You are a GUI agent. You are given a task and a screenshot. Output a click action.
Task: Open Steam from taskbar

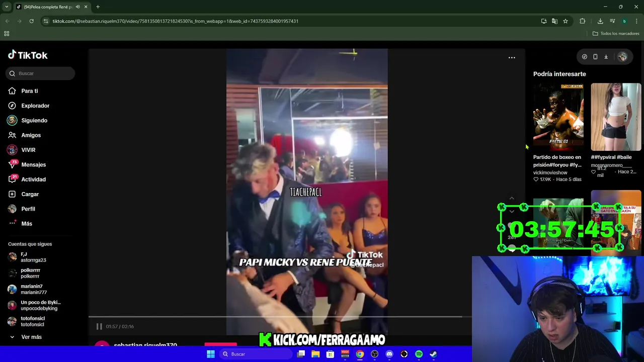click(433, 354)
